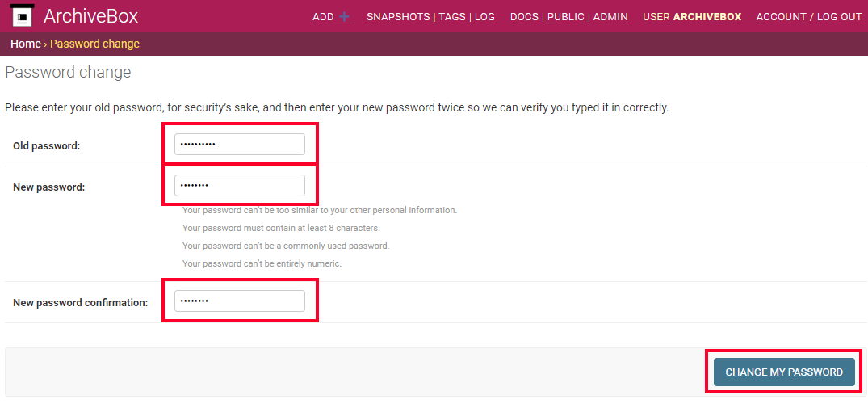Focus the New password field
The image size is (868, 408).
point(240,186)
